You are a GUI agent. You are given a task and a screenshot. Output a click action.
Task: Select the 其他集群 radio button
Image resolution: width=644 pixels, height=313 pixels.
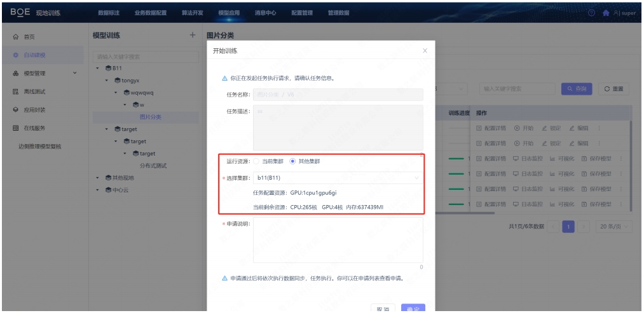(x=292, y=161)
